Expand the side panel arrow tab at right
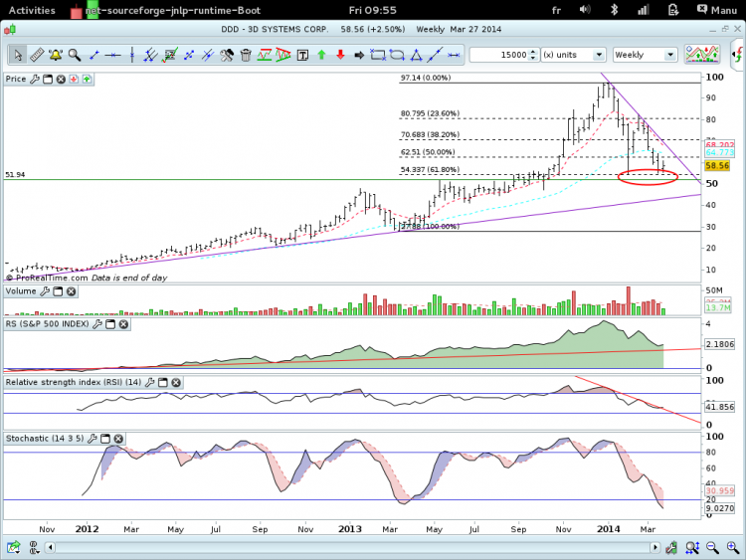 [x=738, y=55]
